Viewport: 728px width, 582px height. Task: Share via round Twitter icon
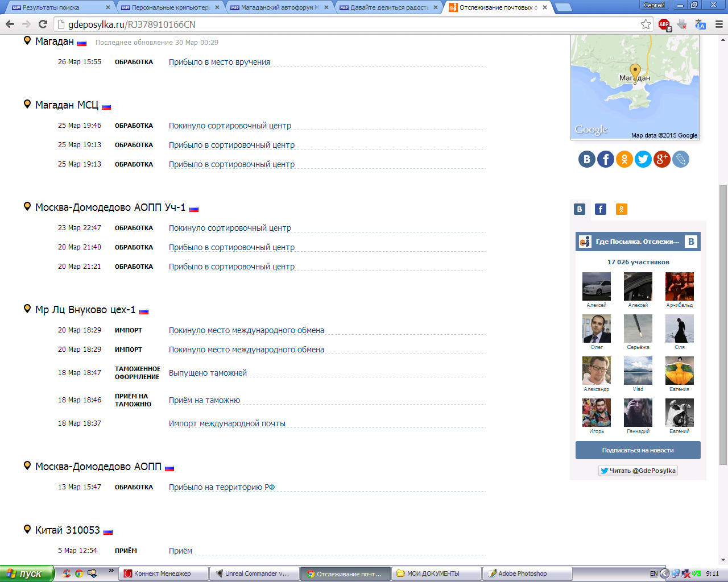click(x=643, y=159)
